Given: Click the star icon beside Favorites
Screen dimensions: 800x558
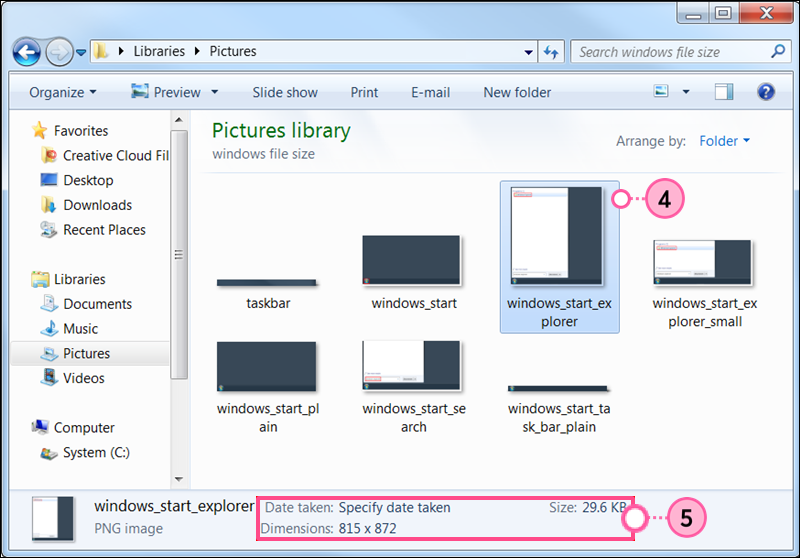Looking at the screenshot, I should tap(39, 131).
